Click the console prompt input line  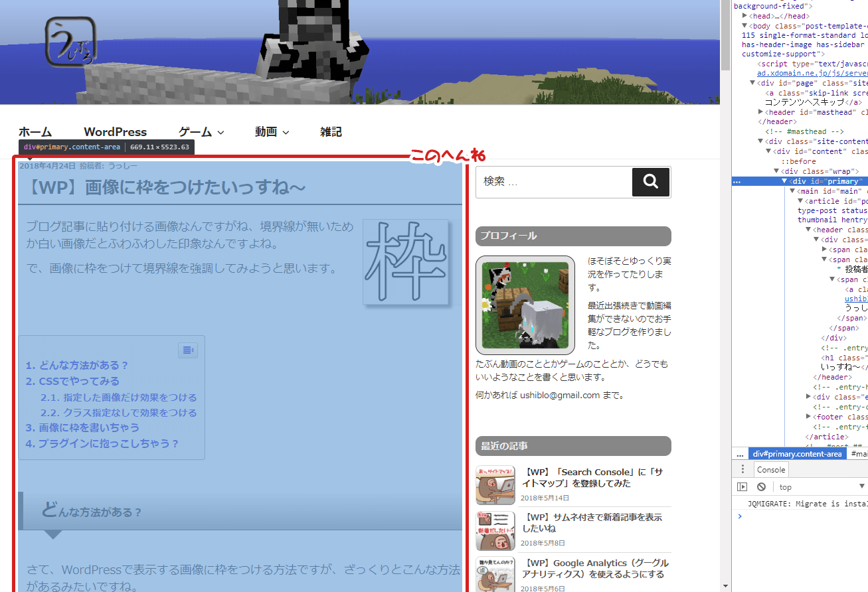coord(804,516)
